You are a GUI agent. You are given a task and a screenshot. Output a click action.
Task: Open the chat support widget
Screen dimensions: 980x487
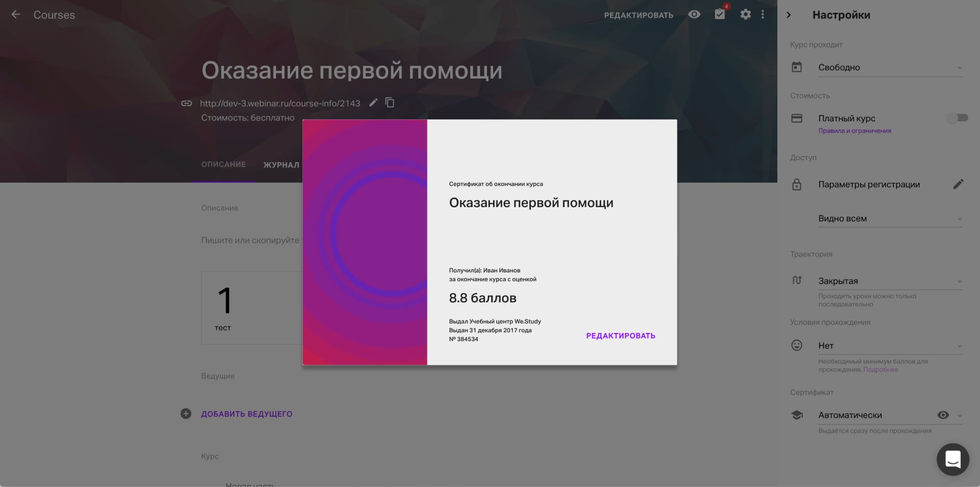click(952, 459)
